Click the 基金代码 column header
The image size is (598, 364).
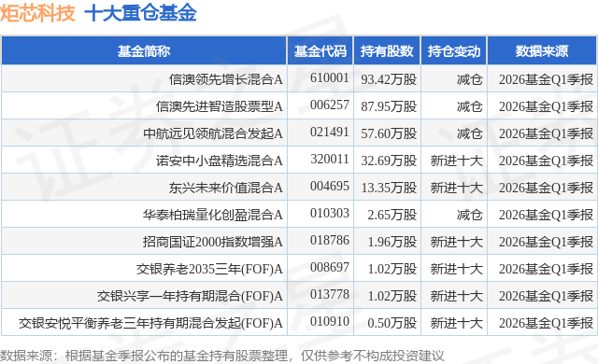(320, 51)
